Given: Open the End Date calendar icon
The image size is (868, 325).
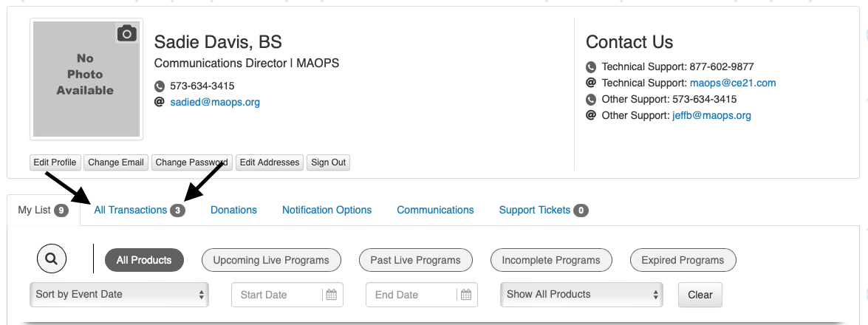Looking at the screenshot, I should coord(466,295).
